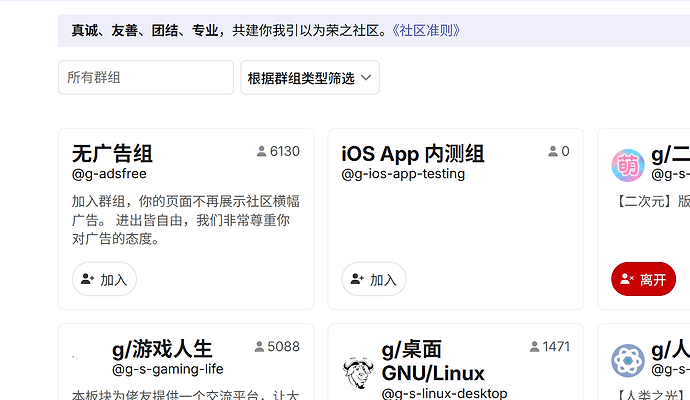
Task: Open the g/游戏人生 group title
Action: click(x=162, y=349)
